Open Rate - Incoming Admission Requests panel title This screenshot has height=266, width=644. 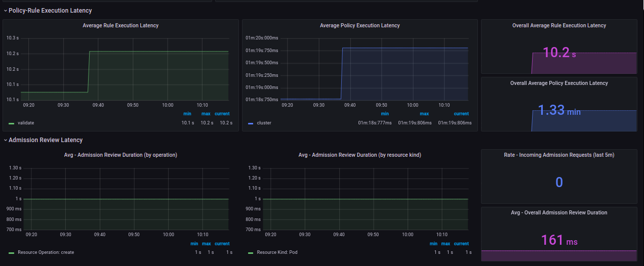click(x=559, y=155)
